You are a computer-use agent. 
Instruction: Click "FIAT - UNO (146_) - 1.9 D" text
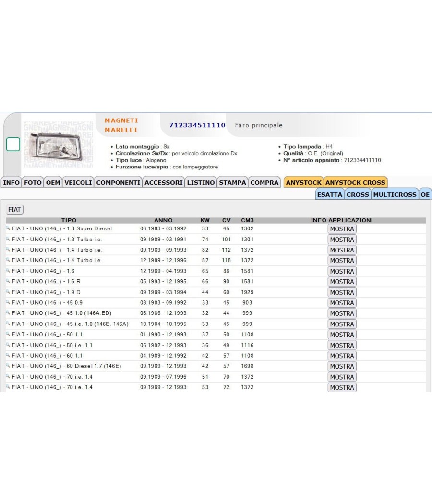click(46, 292)
